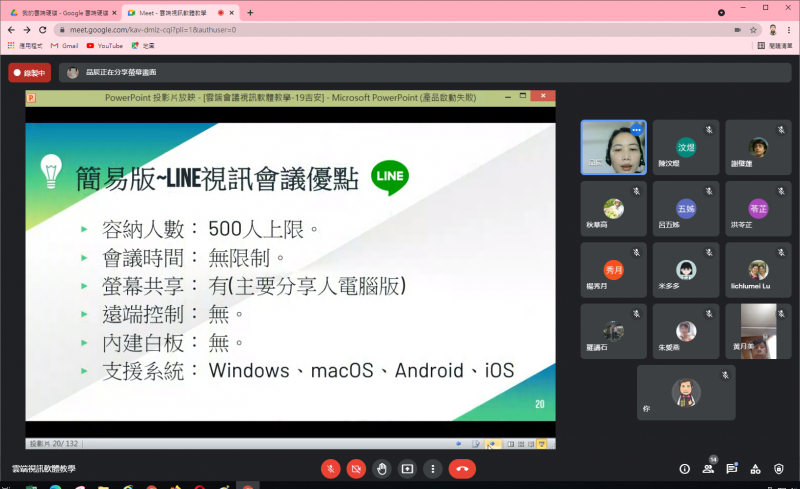Click the LINE logo on slide
The image size is (800, 489).
coord(390,177)
